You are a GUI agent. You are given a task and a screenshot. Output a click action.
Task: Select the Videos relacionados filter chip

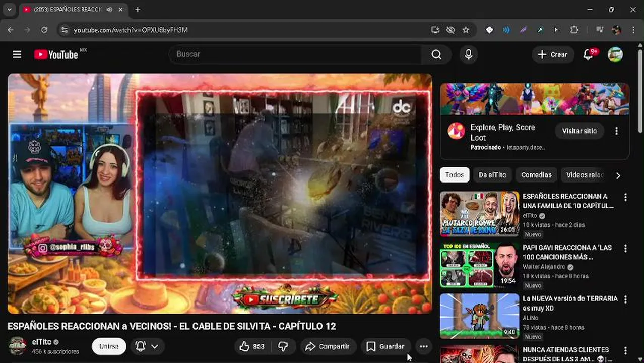point(584,175)
